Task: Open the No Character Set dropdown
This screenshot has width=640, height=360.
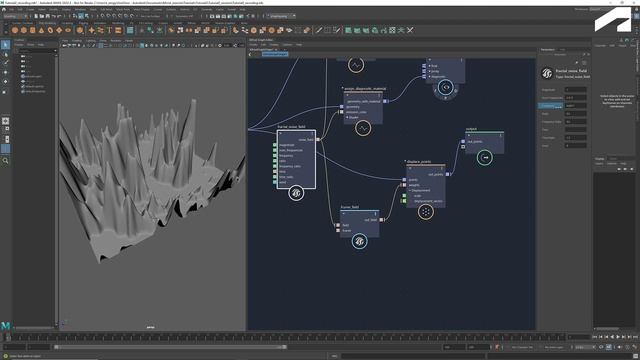Action: pos(522,347)
